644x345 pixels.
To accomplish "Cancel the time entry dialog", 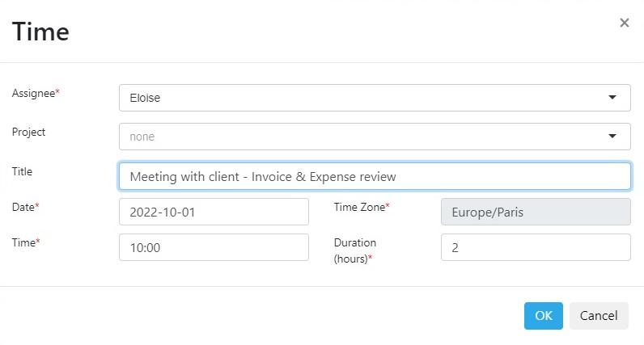I will [x=599, y=315].
